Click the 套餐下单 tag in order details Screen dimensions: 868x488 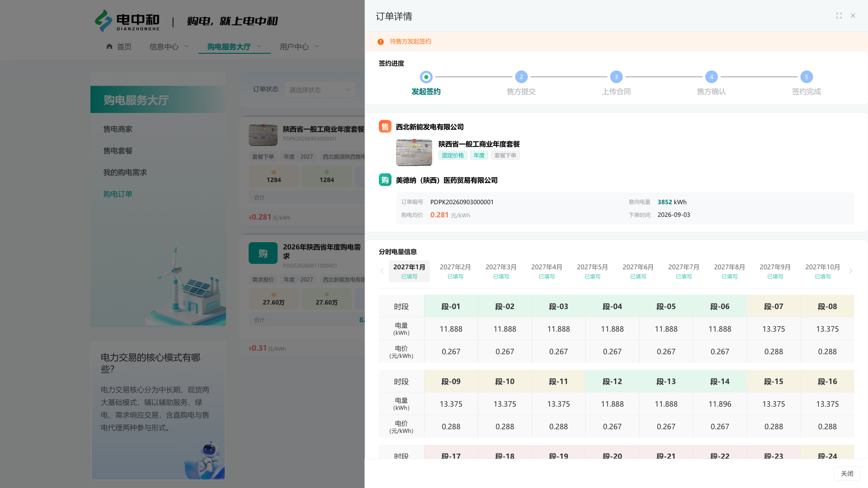point(505,155)
